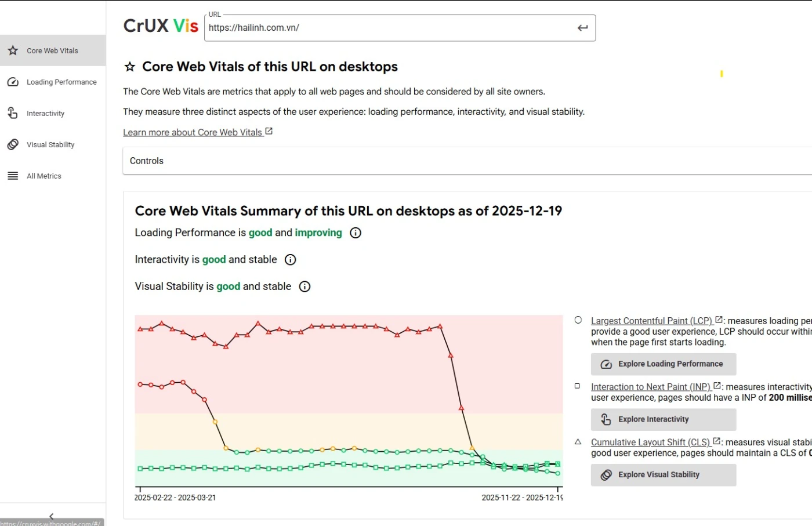Show info for Interactivity summary
Screen dimensions: 812x526
(291, 260)
